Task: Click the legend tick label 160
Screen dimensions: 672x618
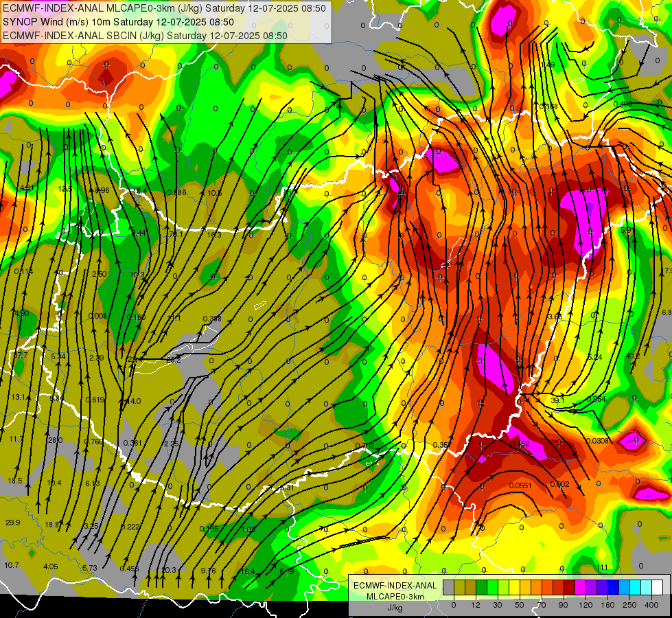Action: tap(607, 605)
